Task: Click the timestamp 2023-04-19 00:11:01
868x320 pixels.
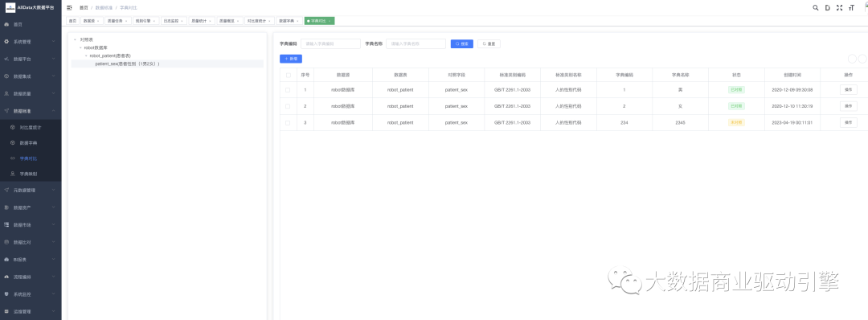Action: (792, 122)
